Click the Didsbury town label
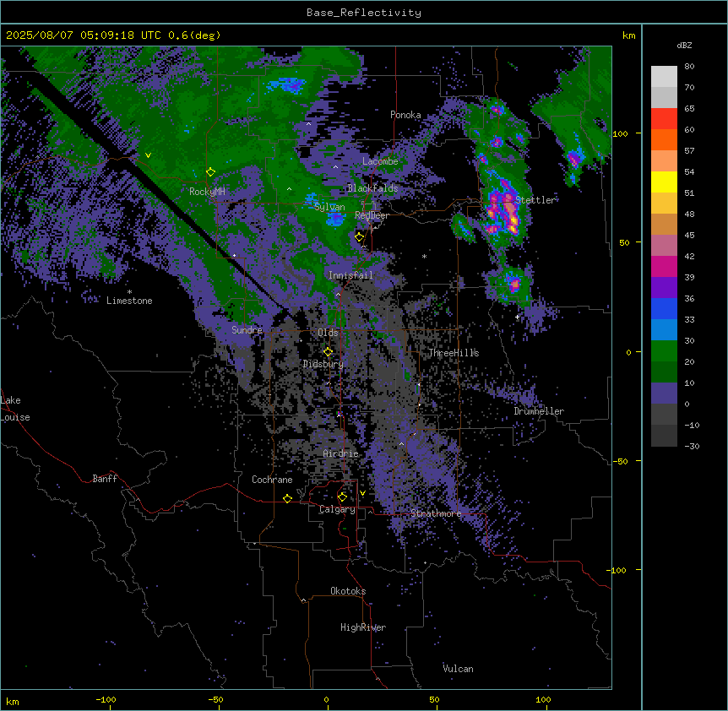Screen dimensions: 728x711 coord(323,364)
